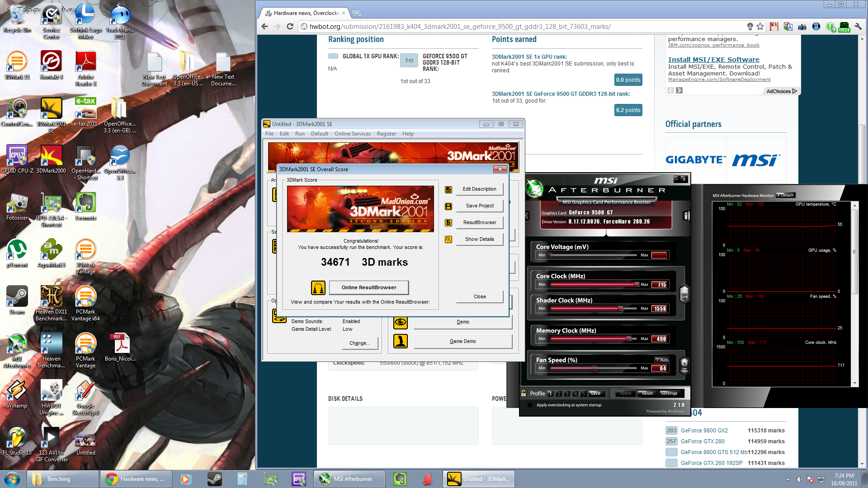Click next ad arrow under ad block
This screenshot has width=868, height=488.
click(679, 91)
